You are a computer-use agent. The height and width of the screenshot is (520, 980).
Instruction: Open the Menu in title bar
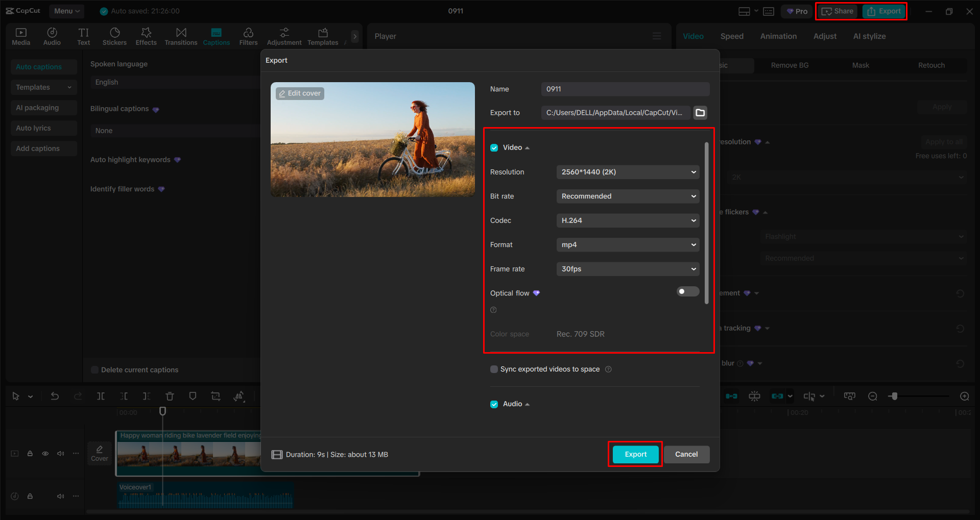pyautogui.click(x=66, y=11)
